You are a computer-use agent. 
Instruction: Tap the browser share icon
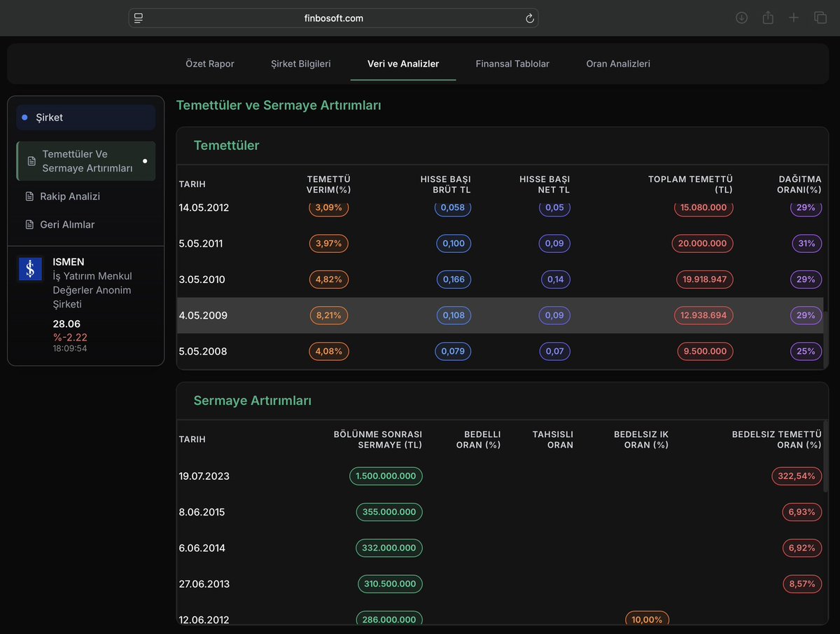click(768, 18)
